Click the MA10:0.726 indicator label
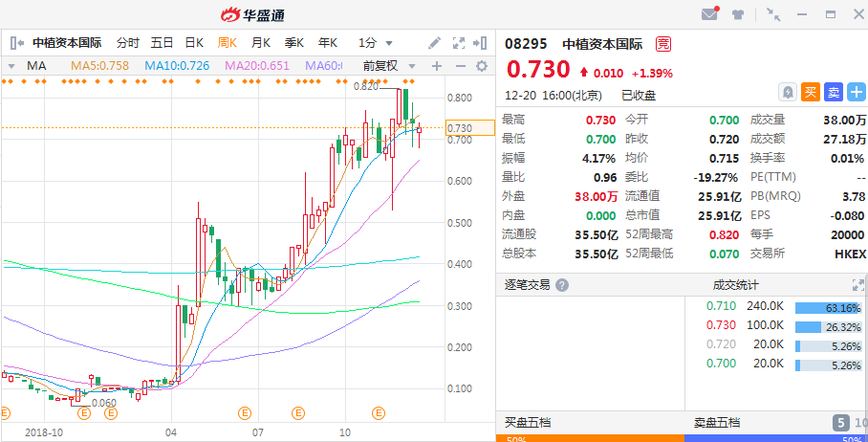 pyautogui.click(x=177, y=66)
